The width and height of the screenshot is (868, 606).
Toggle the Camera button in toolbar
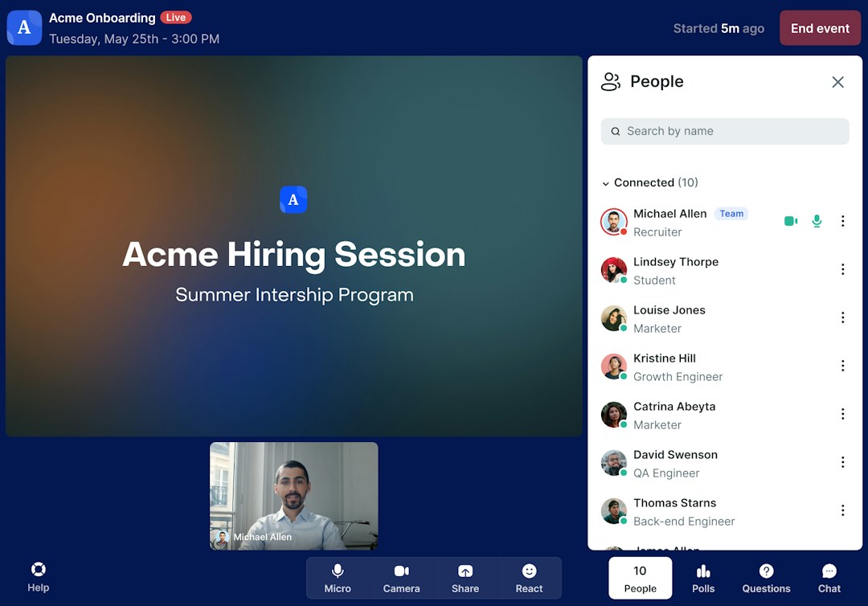(x=401, y=579)
